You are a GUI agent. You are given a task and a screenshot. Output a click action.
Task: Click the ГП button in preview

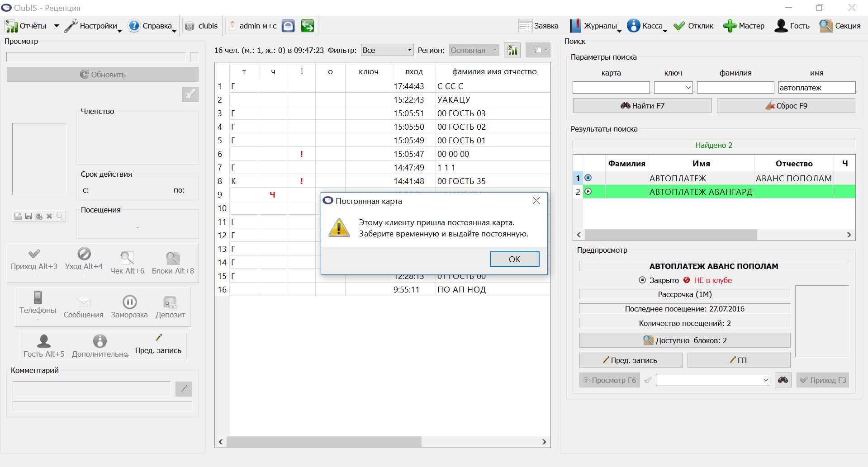pyautogui.click(x=739, y=360)
